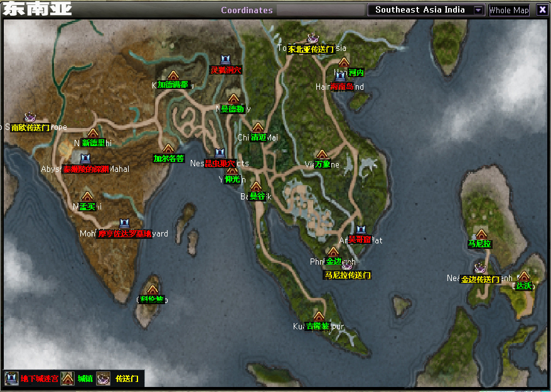Screen dimensions: 551x392
Task: Select the 泰姬陵的深渊 dungeon icon
Action: [x=85, y=159]
